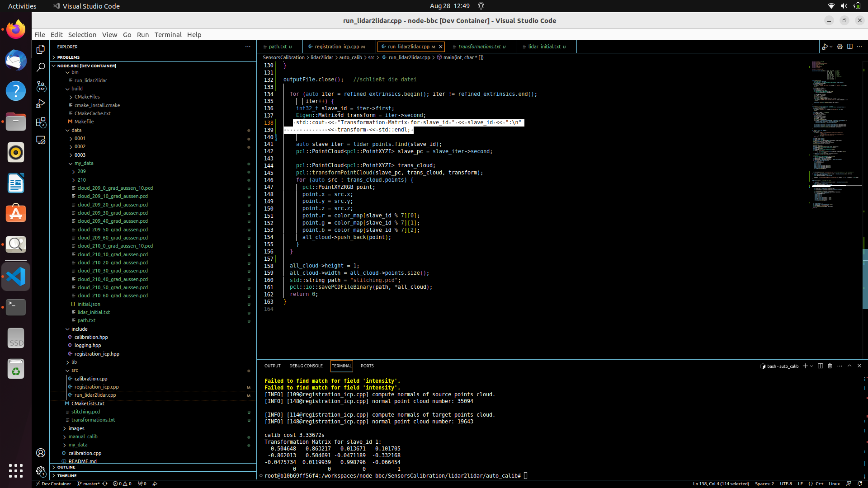Kill the active terminal with trash icon

[829, 366]
